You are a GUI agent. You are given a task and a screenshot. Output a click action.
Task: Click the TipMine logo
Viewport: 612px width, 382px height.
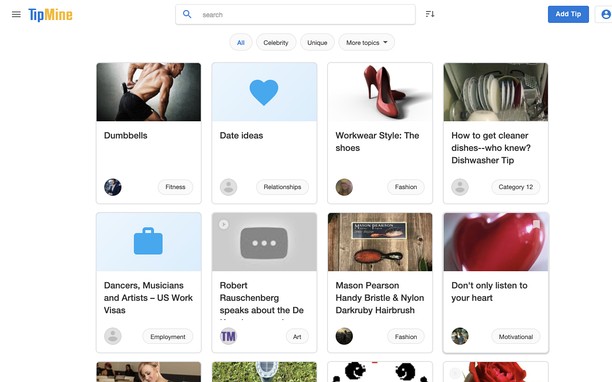pyautogui.click(x=50, y=15)
